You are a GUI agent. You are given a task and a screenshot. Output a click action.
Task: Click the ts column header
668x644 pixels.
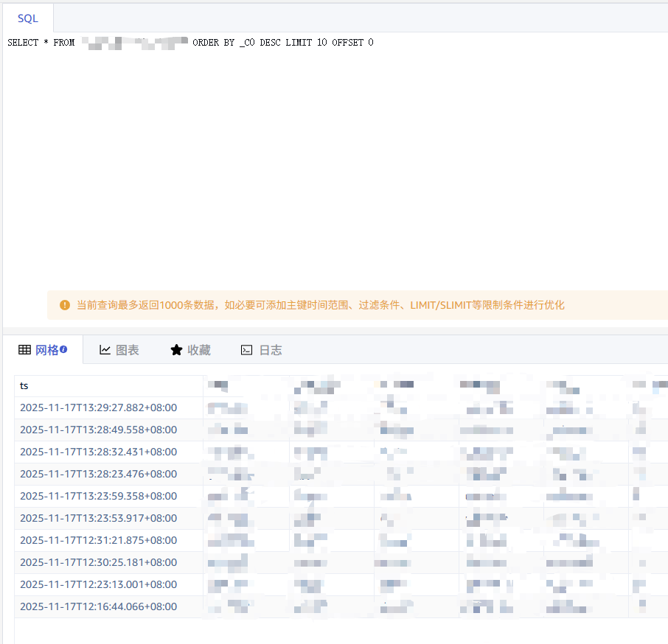(24, 386)
